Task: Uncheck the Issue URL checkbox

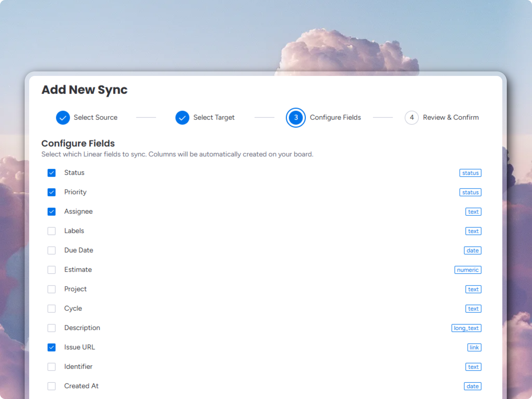Action: tap(51, 347)
